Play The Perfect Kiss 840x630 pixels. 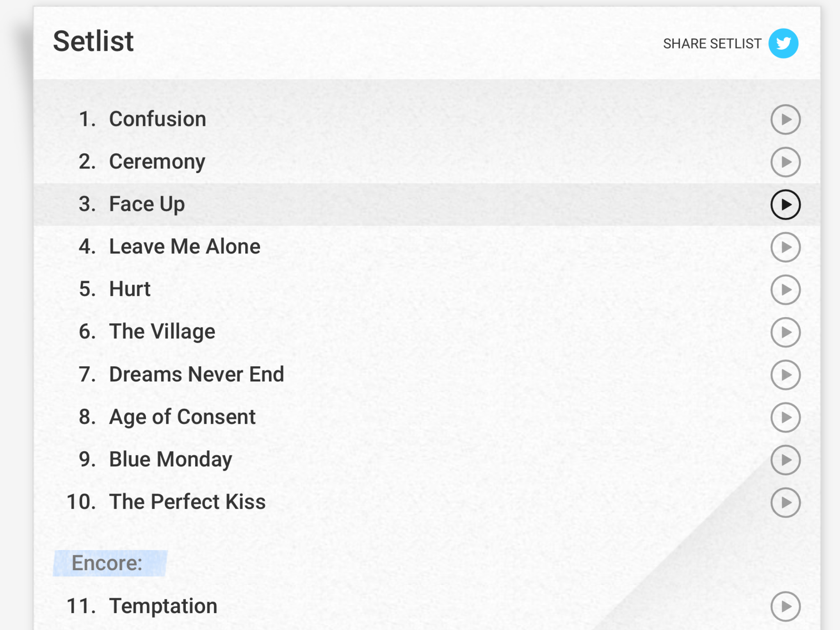785,502
